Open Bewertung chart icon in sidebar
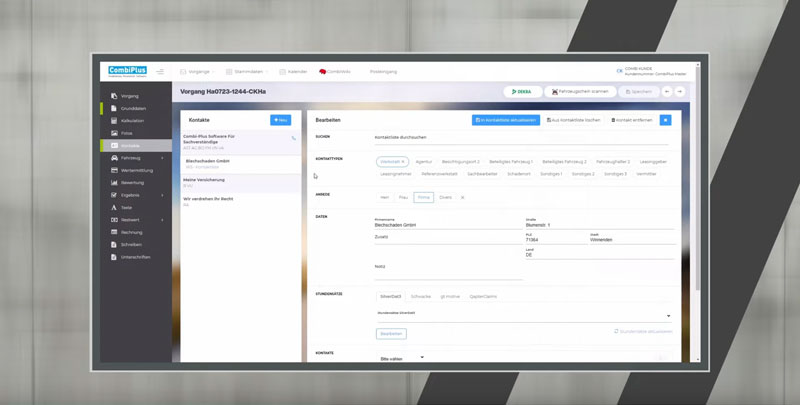Screen dimensions: 800x405 coord(114,183)
